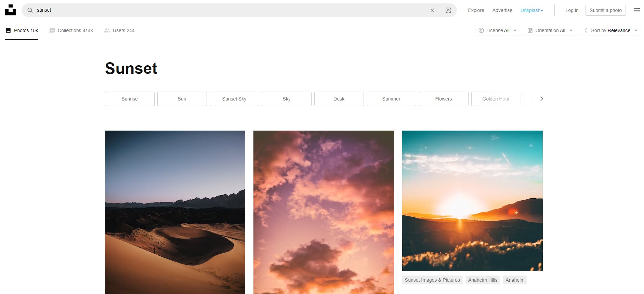Viewport: 644px width, 294px height.
Task: Click the Submit a photo button
Action: tap(605, 10)
